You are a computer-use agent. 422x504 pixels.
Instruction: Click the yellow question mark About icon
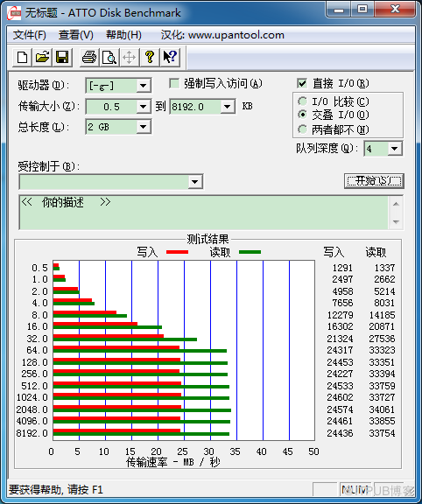pyautogui.click(x=149, y=58)
